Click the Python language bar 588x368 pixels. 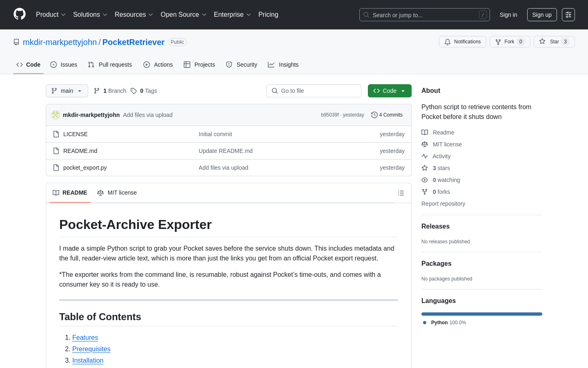pos(482,314)
